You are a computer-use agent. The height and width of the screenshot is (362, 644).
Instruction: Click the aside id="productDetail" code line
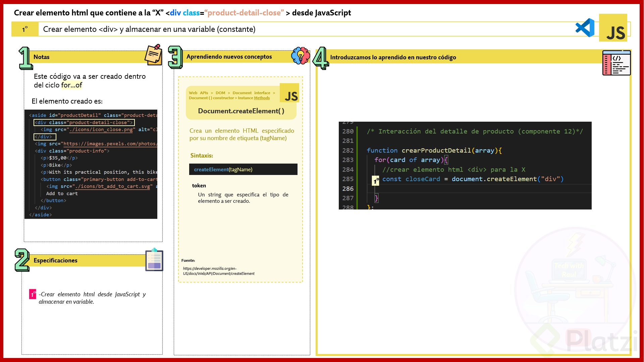pos(93,115)
